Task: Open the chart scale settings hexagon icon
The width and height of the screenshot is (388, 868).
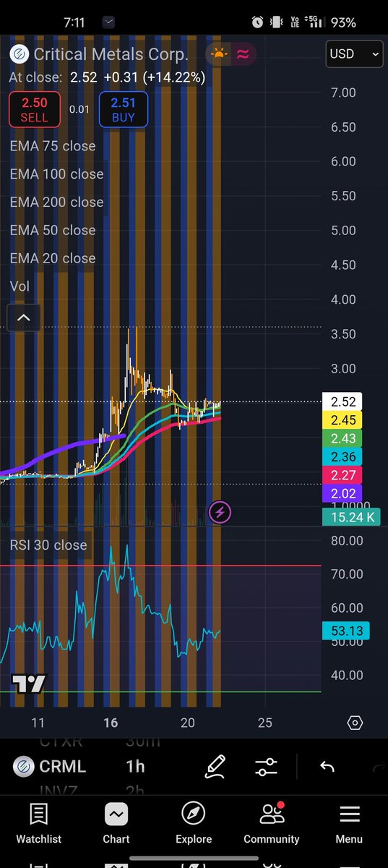Action: tap(354, 723)
